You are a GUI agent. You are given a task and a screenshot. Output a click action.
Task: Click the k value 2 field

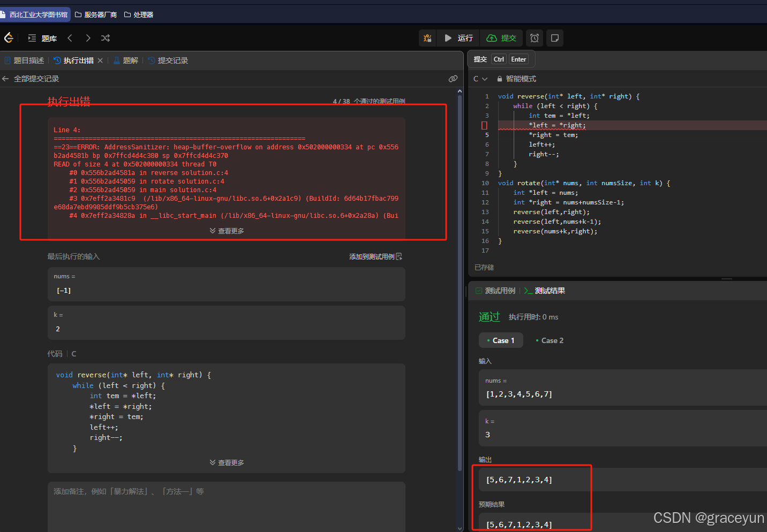pyautogui.click(x=226, y=323)
